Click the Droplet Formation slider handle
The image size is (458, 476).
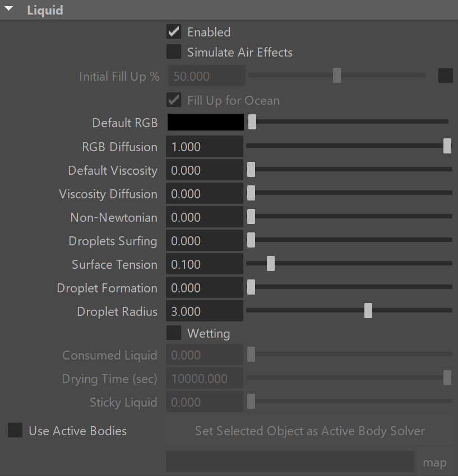pos(251,287)
